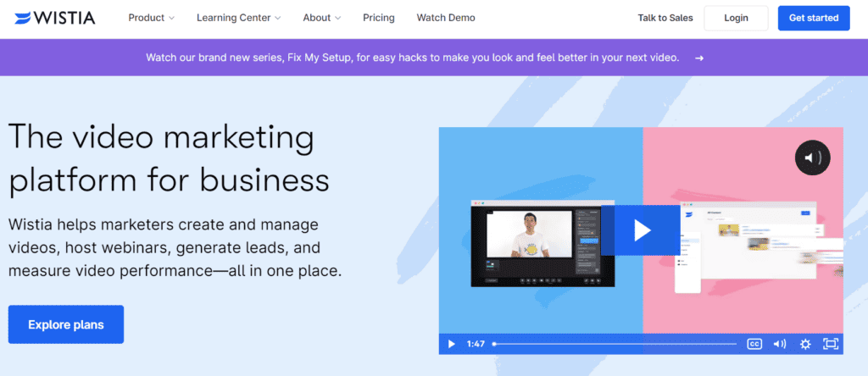Click the volume icon in the control bar
The width and height of the screenshot is (868, 376).
tap(780, 344)
